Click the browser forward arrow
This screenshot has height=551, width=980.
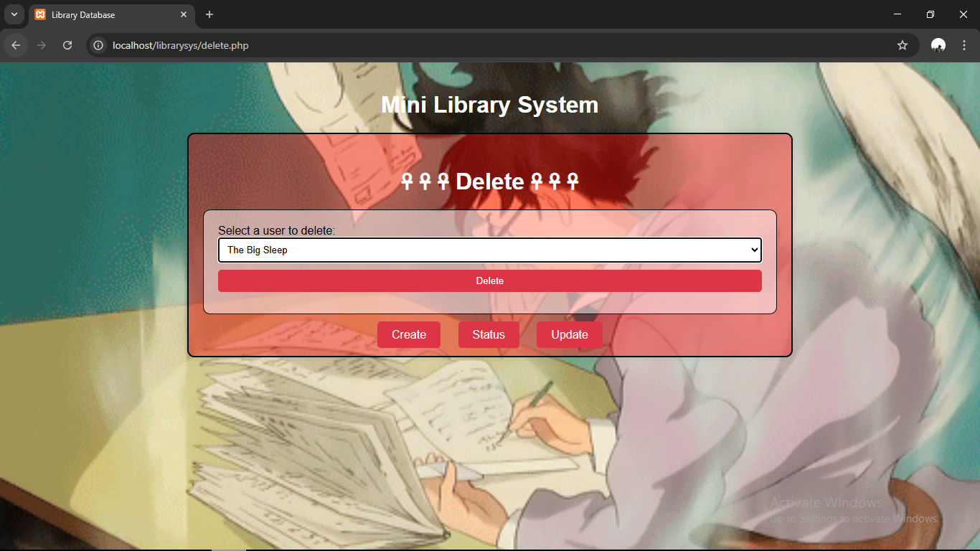[42, 45]
